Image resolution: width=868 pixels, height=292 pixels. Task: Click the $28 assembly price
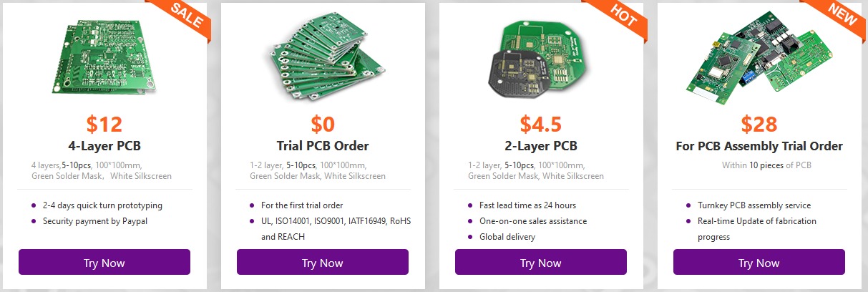pos(759,124)
